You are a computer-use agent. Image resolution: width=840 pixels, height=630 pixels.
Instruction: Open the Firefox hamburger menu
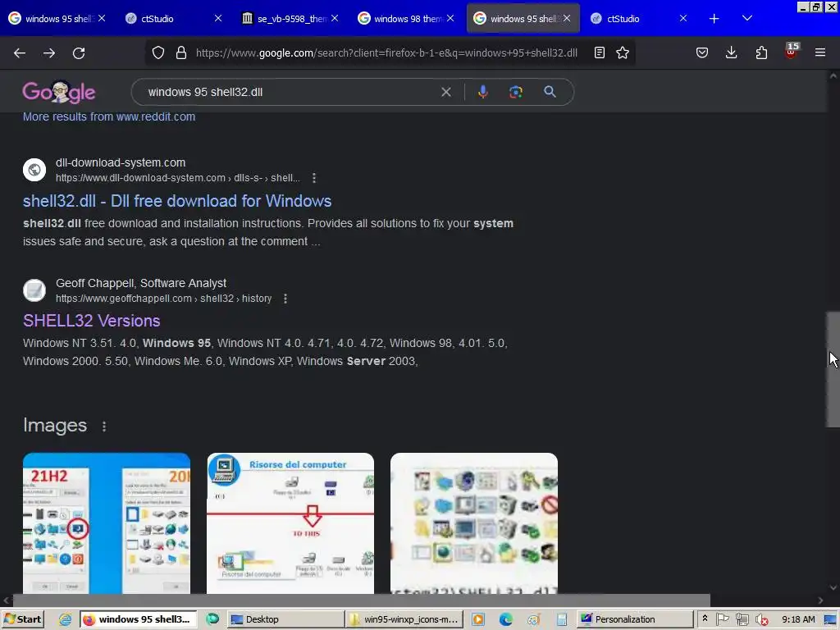pyautogui.click(x=820, y=52)
